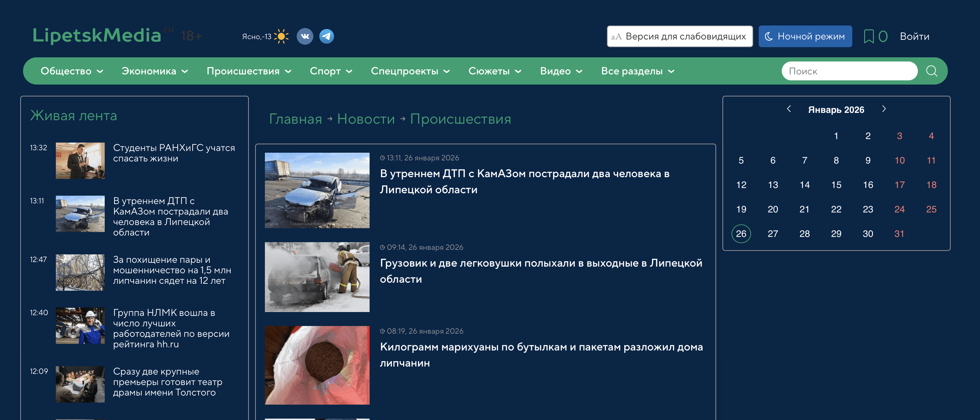The image size is (980, 420).
Task: Go to previous month in calendar
Action: [x=789, y=109]
